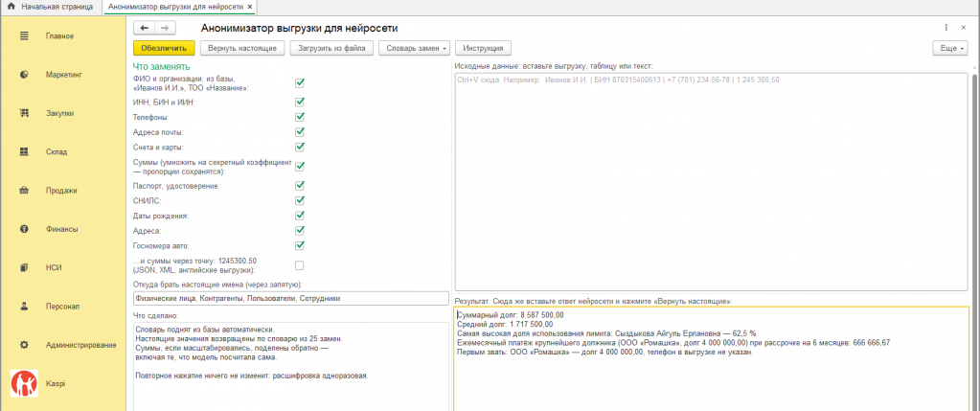This screenshot has height=411, width=980.
Task: Toggle Счета и карты checkbox
Action: (300, 147)
